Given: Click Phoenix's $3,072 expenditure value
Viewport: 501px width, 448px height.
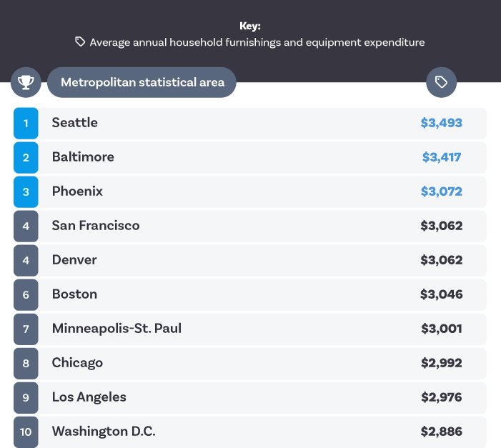Looking at the screenshot, I should (441, 191).
